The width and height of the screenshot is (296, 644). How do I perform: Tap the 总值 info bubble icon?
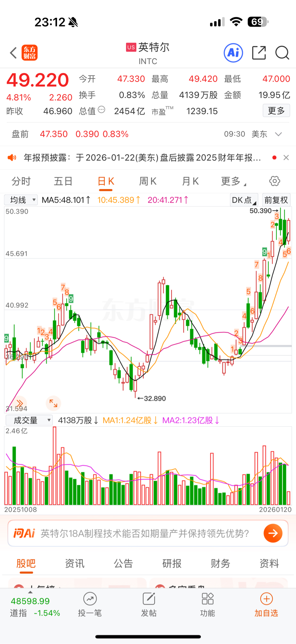(x=101, y=110)
